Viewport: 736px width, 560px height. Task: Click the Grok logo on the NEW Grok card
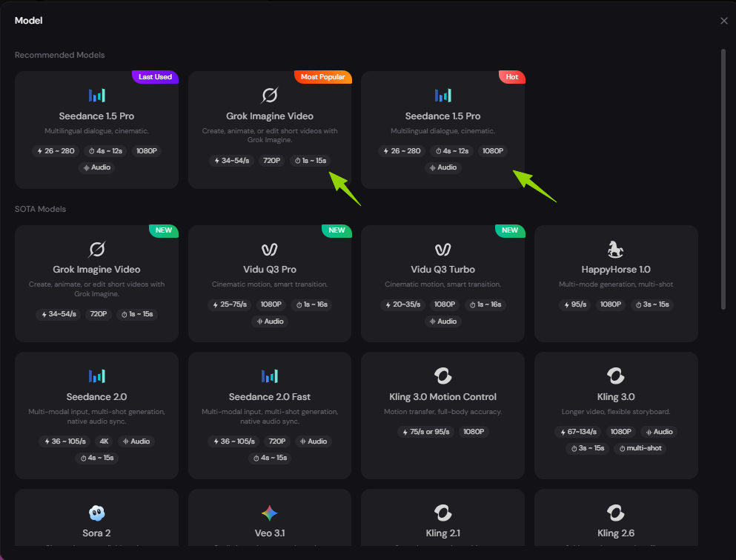click(96, 250)
